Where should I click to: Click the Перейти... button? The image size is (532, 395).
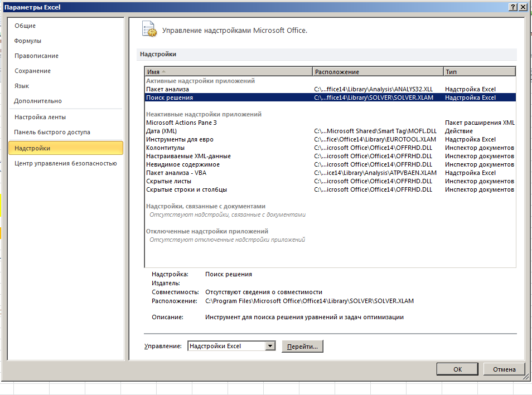302,347
